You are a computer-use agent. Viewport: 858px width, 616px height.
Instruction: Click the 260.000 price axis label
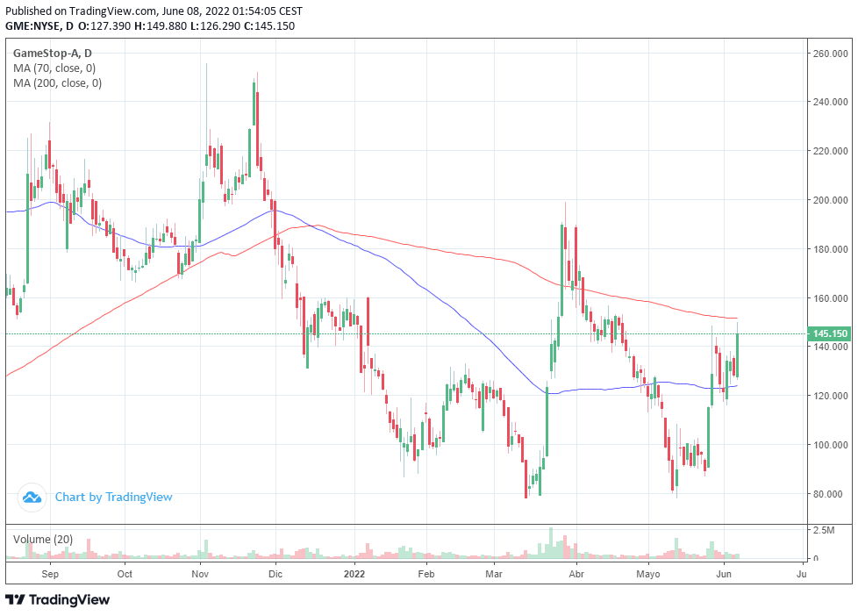[830, 54]
